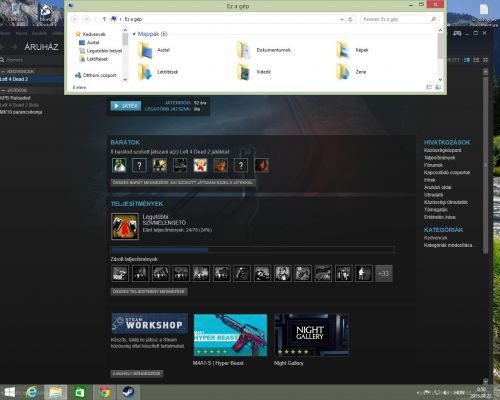This screenshot has width=500, height=400.
Task: Collapse the Kedvencek category in Steam sidebar
Action: (x=3, y=71)
